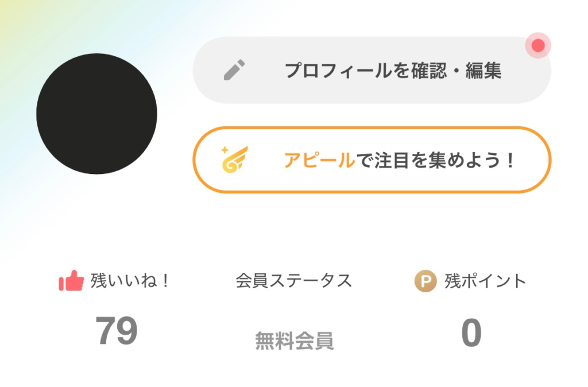Tap the red notification dot badge
Viewport: 588px width, 387px height.
(x=538, y=45)
